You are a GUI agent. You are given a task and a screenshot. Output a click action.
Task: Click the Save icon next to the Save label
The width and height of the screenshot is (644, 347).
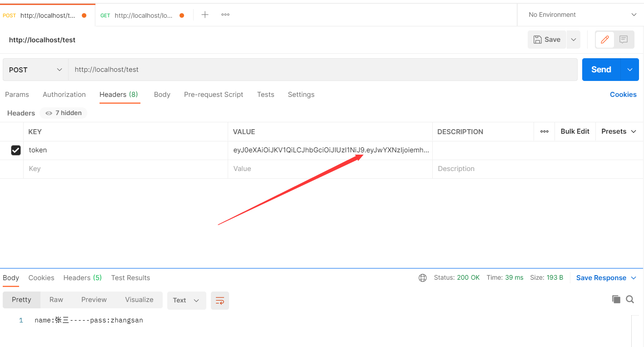(538, 40)
